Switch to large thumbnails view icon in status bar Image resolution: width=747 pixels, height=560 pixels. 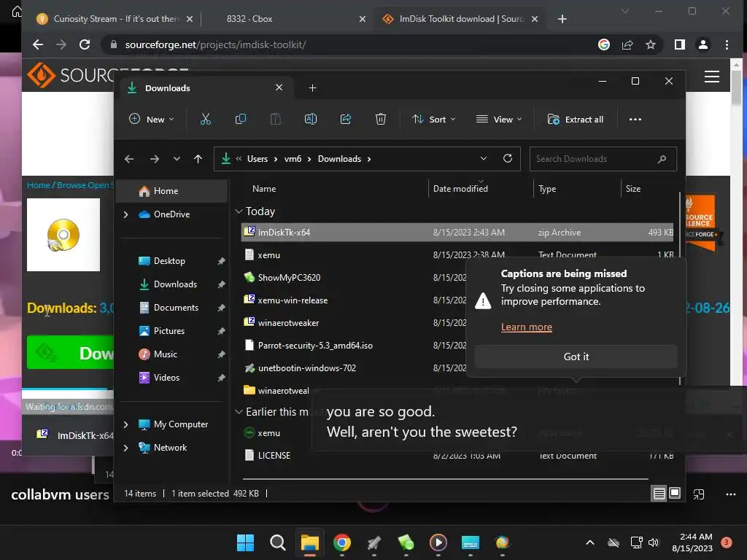675,494
